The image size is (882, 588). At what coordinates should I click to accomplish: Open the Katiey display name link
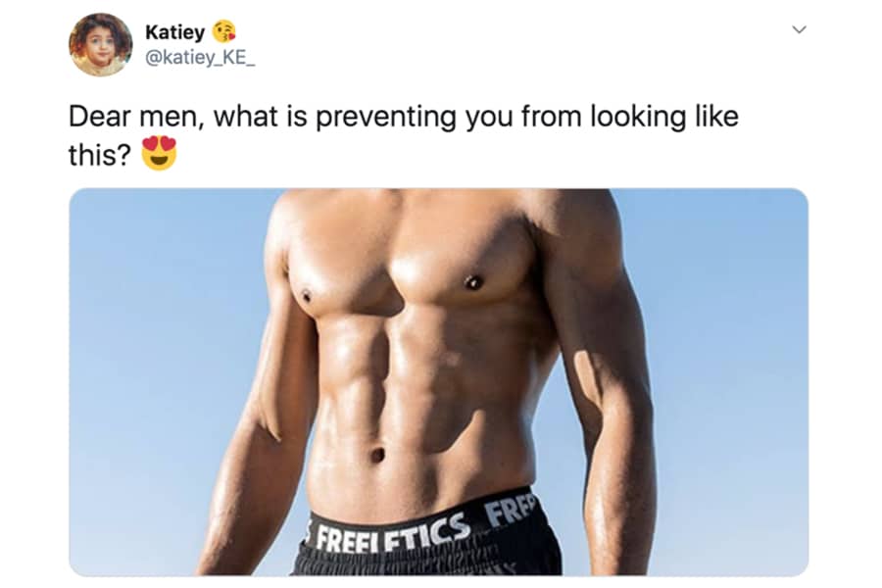[175, 32]
